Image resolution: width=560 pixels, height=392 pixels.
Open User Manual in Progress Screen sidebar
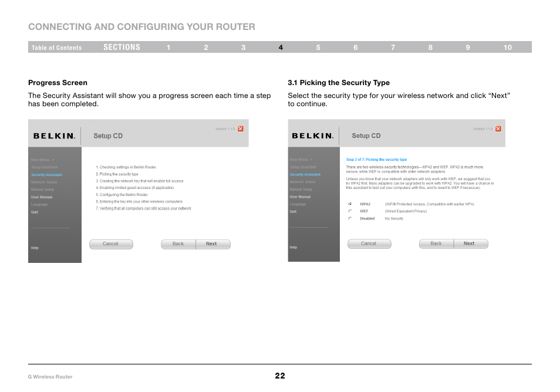click(42, 197)
